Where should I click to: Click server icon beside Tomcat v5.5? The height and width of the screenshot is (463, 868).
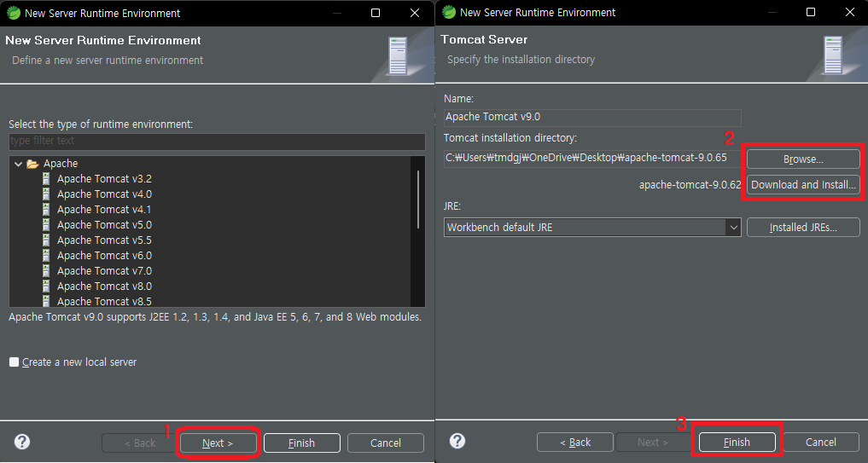(x=46, y=240)
